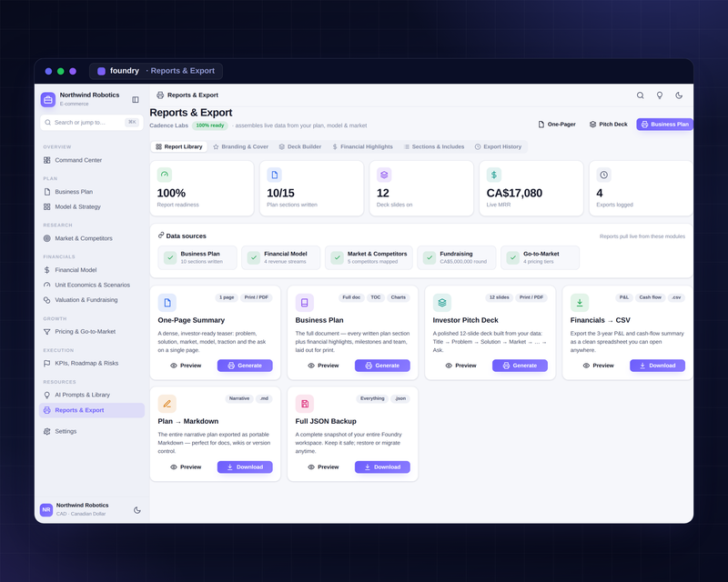Click the Report readiness gauge icon
Screen dimensions: 728x582
pyautogui.click(x=165, y=175)
